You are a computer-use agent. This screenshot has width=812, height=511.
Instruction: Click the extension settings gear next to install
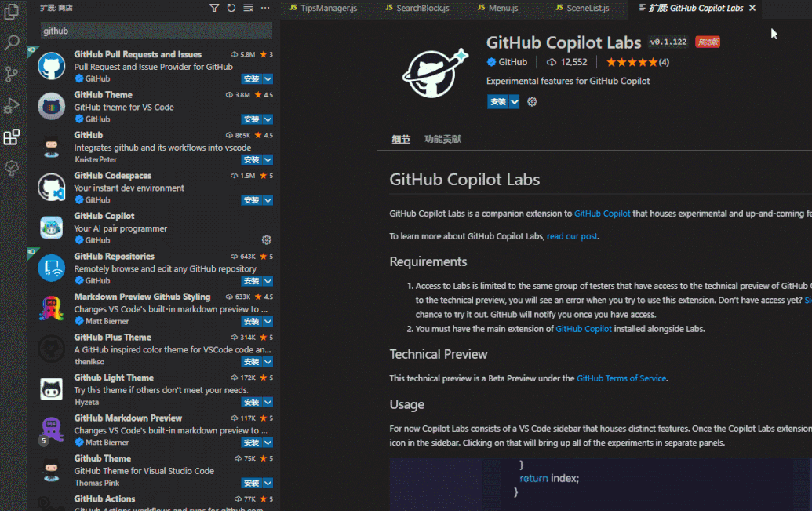(532, 102)
